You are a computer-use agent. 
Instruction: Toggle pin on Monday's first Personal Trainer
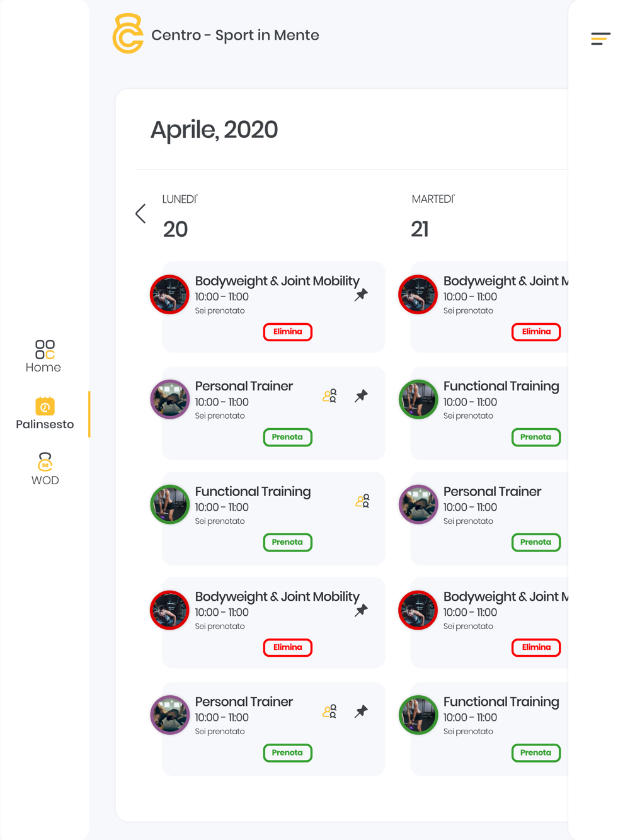click(361, 396)
